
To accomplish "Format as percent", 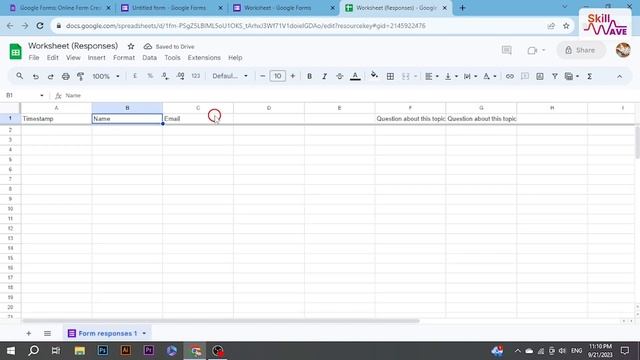I will 150,76.
